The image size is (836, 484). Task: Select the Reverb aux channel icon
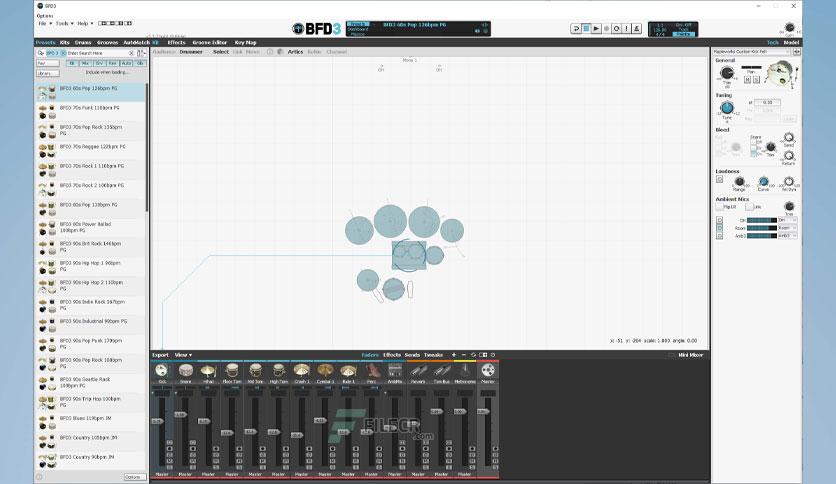point(418,370)
